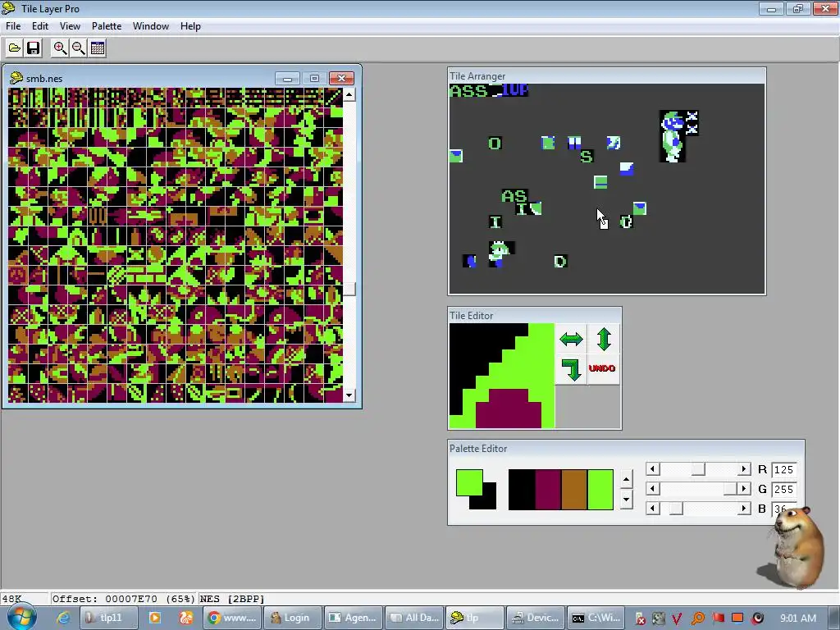The image size is (840, 630).
Task: Flip tile horizontally with the left-right arrows
Action: click(x=571, y=339)
